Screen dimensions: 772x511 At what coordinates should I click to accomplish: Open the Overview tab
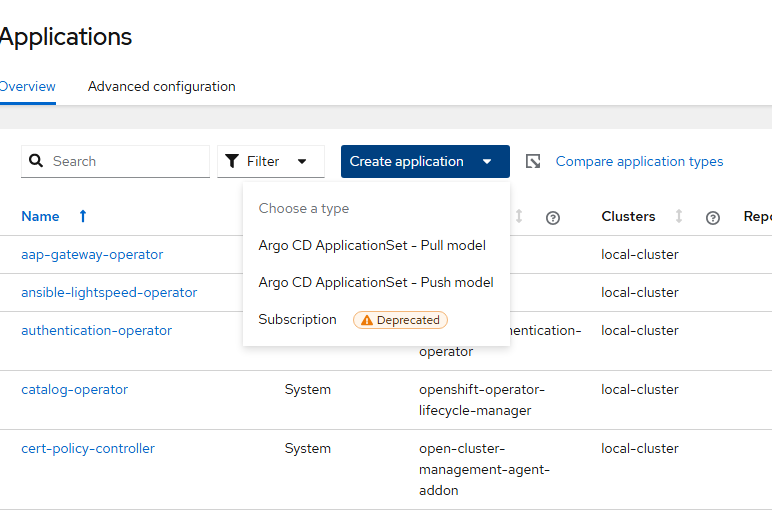27,86
